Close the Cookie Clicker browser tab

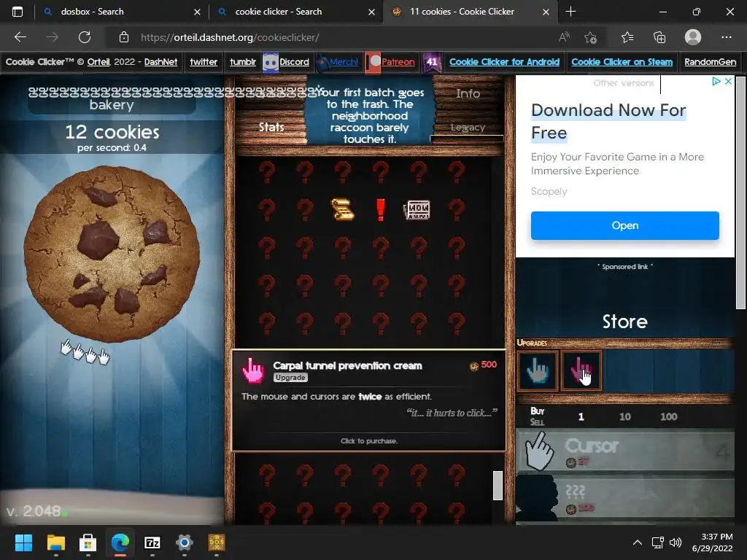[x=546, y=12]
